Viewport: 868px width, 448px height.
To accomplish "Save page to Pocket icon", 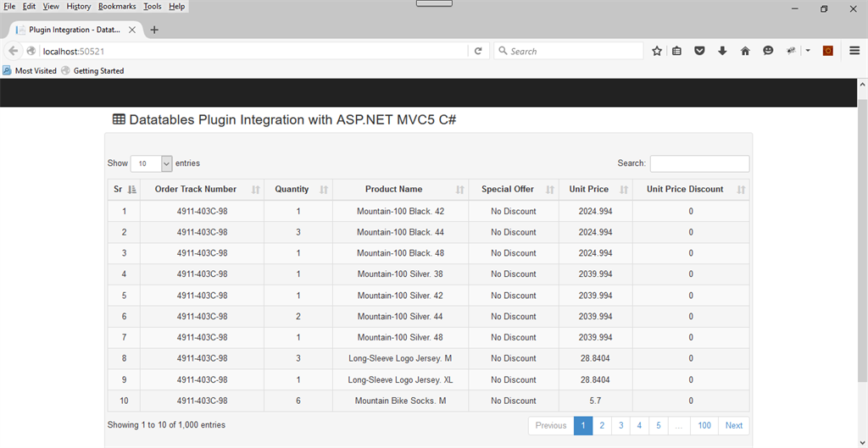I will 699,51.
